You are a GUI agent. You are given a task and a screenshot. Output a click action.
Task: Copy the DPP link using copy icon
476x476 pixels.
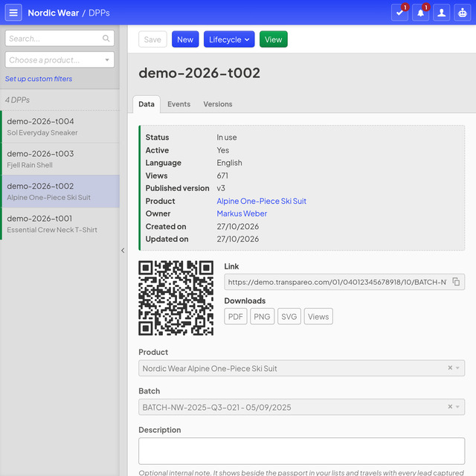click(456, 282)
